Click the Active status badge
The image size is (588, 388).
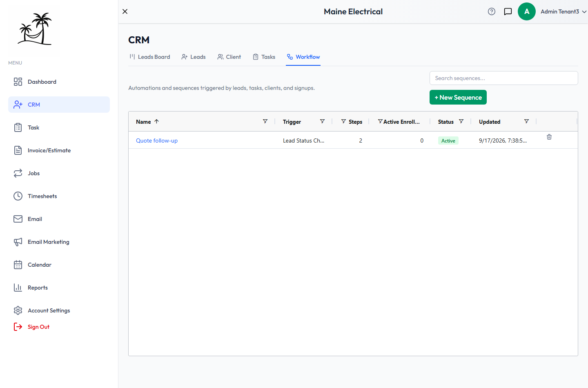(448, 140)
